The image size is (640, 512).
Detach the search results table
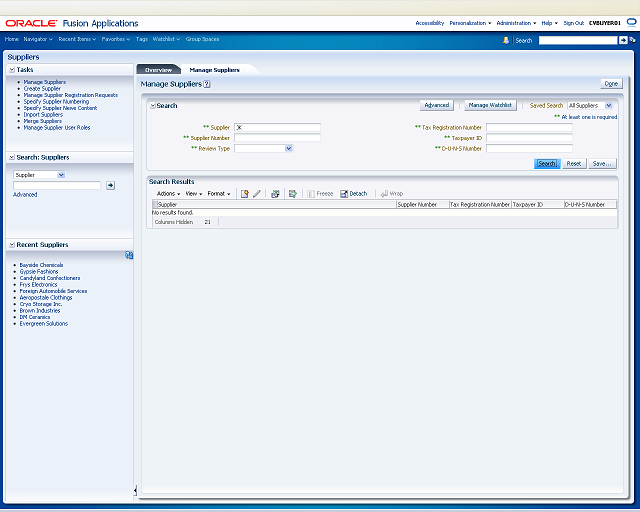354,194
